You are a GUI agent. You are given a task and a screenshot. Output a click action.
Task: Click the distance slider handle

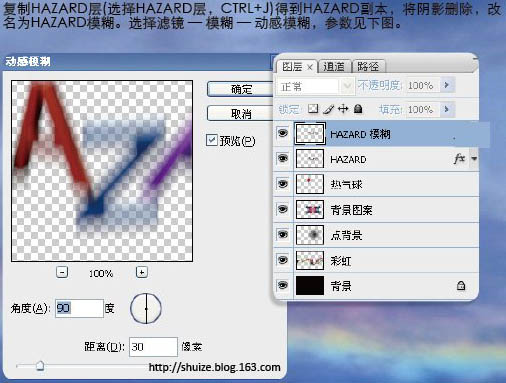click(40, 366)
